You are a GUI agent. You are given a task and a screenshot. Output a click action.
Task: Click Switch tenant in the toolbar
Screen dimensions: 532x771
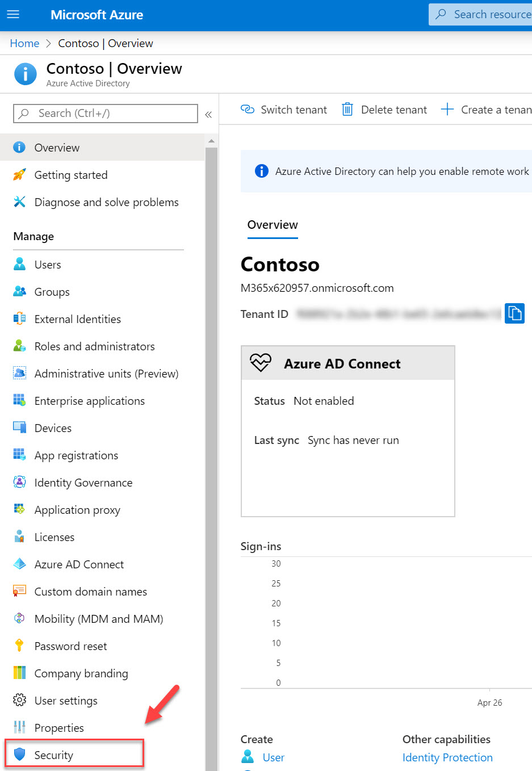(284, 109)
